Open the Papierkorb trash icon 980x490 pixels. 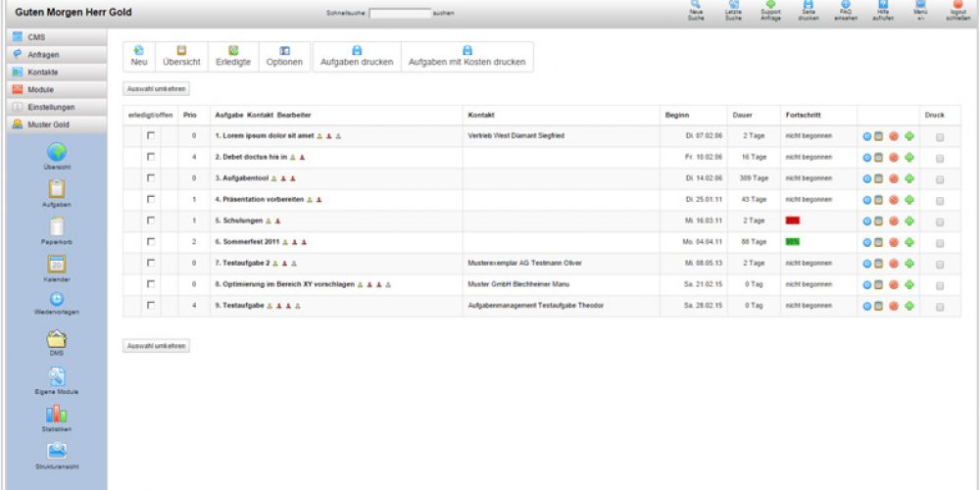[56, 226]
